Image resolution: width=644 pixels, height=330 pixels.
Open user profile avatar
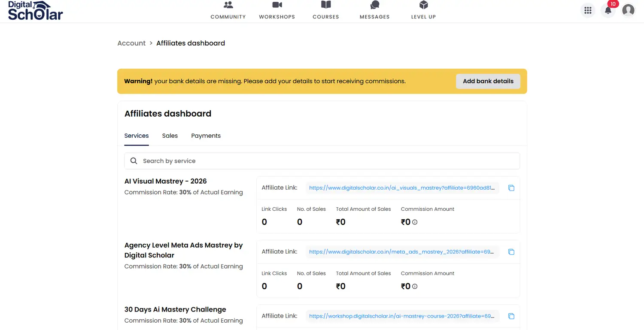click(x=628, y=10)
